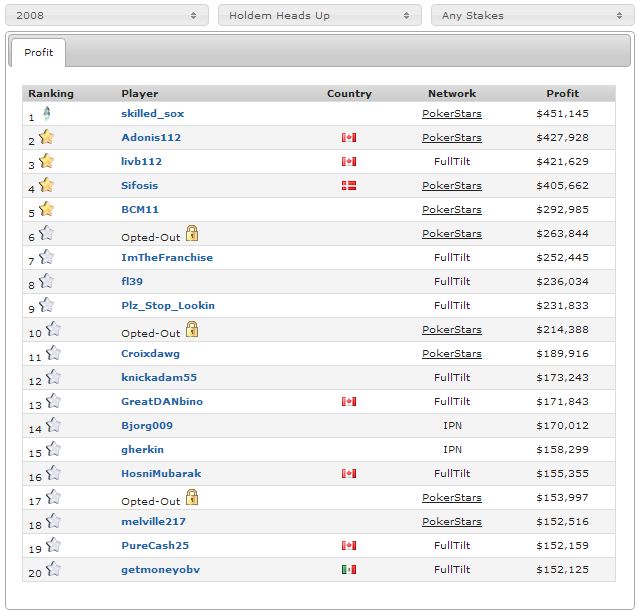Click the Ranking column header
642x612 pixels.
coord(51,94)
